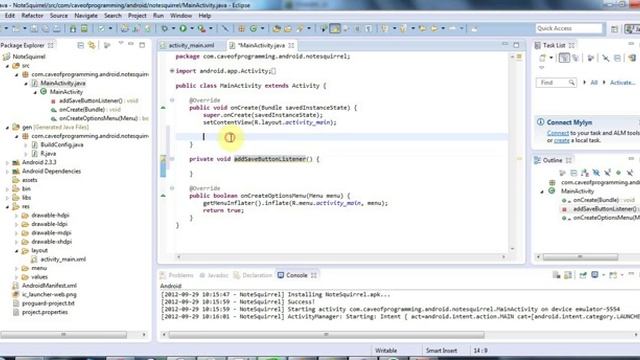Expand the Android 2.3.3 library node
This screenshot has width=640, height=360.
[7, 162]
